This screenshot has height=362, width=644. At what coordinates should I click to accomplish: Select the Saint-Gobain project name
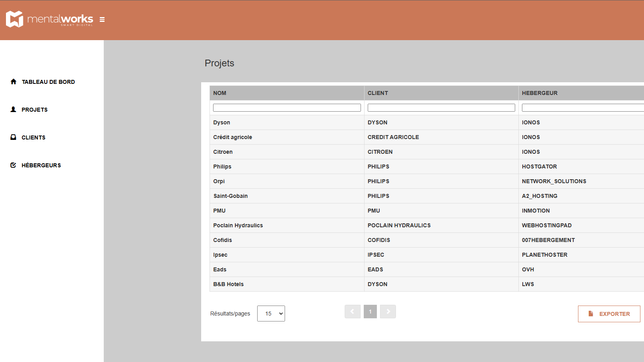(x=231, y=196)
